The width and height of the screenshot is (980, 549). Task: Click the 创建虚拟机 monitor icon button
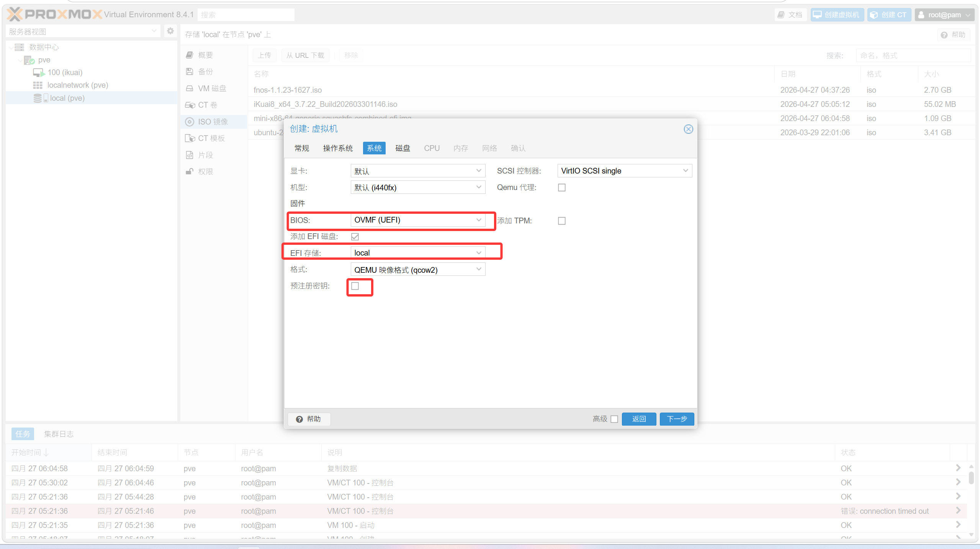837,15
